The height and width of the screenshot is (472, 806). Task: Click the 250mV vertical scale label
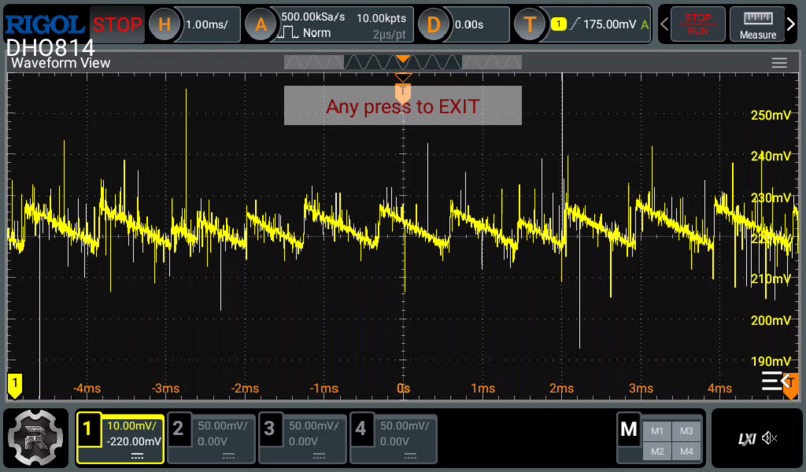point(771,115)
